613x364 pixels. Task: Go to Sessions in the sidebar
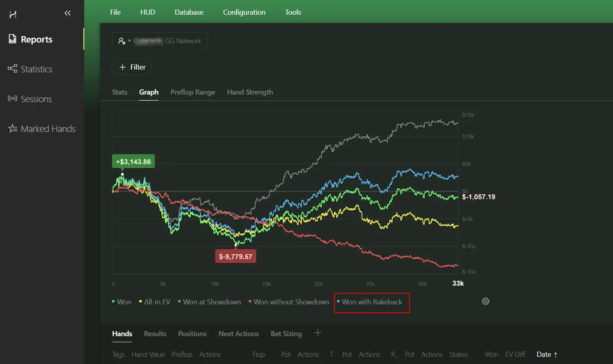coord(36,99)
